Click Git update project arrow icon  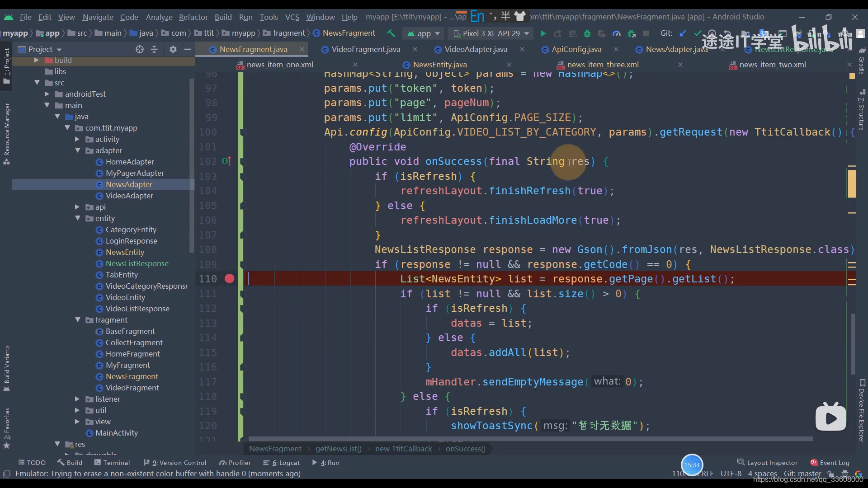click(x=683, y=33)
